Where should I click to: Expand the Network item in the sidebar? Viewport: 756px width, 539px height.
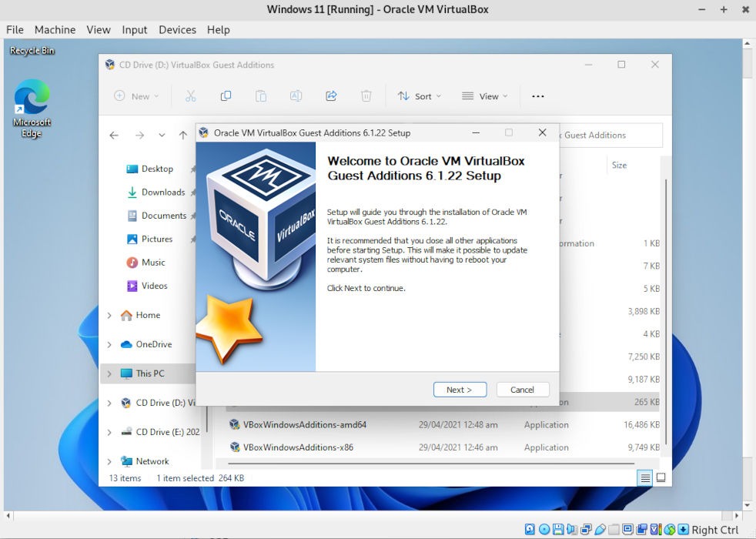point(109,460)
